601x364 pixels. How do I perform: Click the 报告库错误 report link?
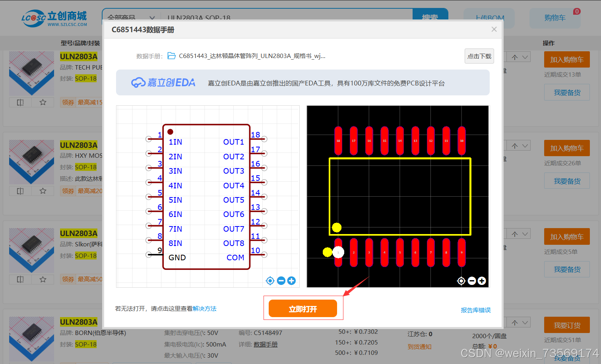pyautogui.click(x=476, y=310)
